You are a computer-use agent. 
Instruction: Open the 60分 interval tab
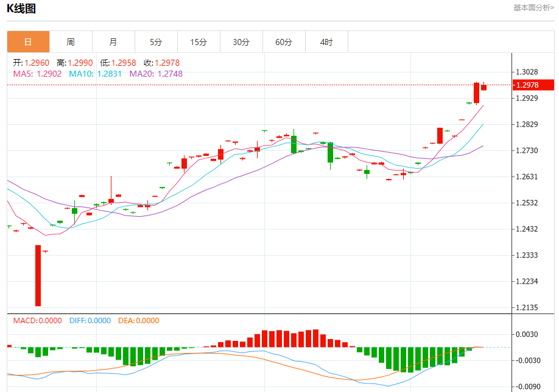(284, 41)
